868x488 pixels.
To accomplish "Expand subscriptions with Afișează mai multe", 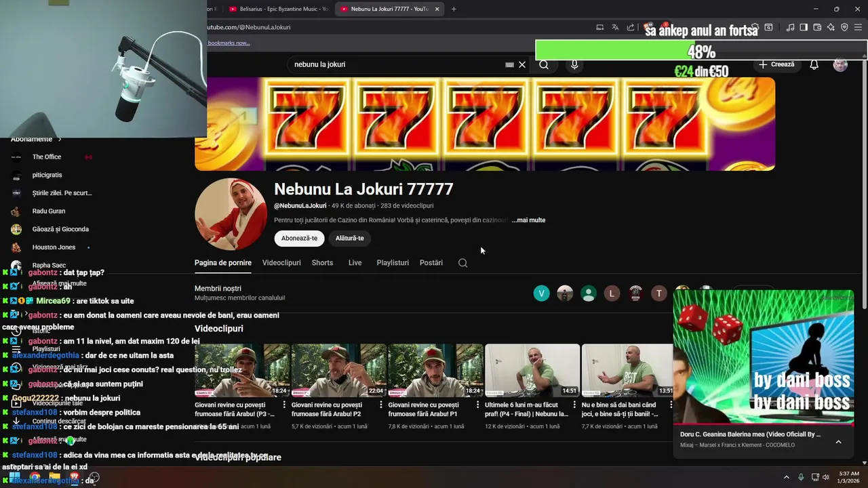I will (59, 283).
